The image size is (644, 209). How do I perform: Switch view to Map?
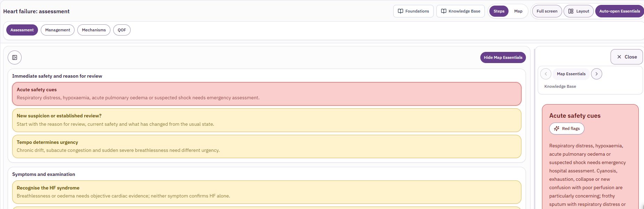coord(518,11)
